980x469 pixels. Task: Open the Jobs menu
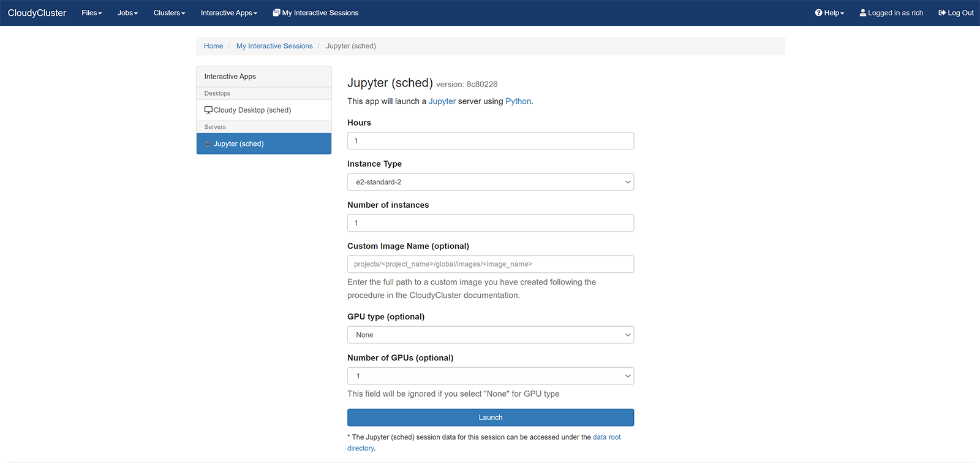pyautogui.click(x=127, y=13)
